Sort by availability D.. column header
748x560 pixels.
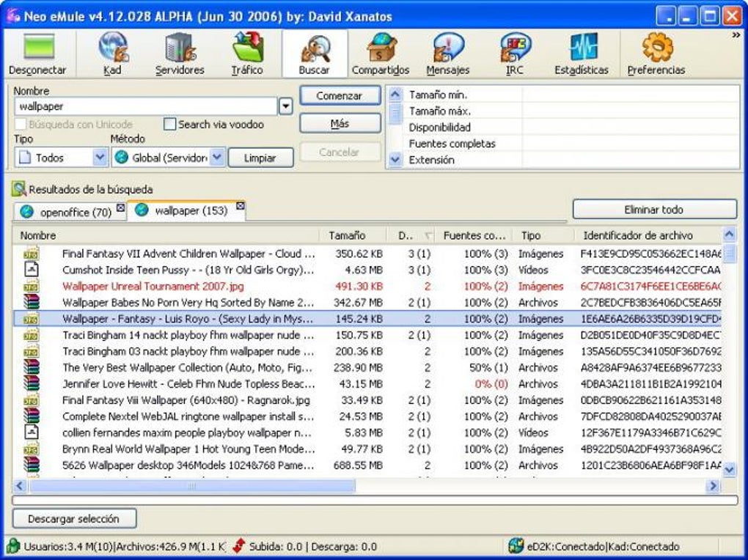click(x=411, y=235)
